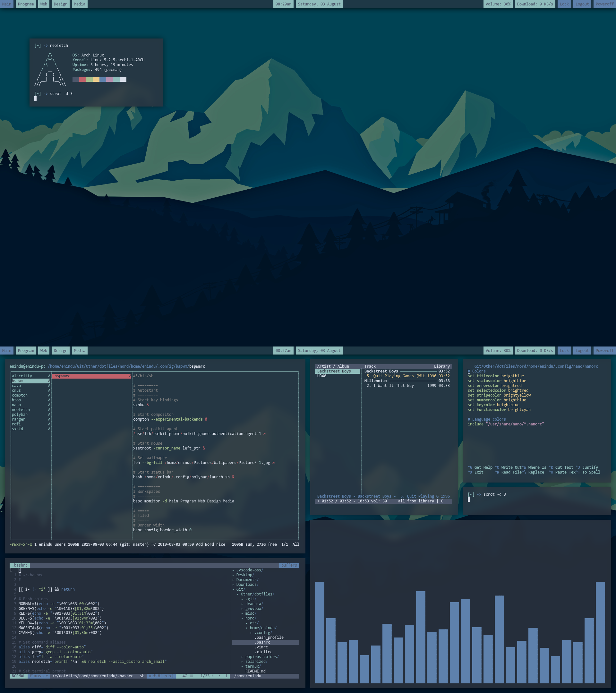Image resolution: width=616 pixels, height=693 pixels.
Task: Toggle the selection checkmark next to cmus in ranger
Action: pyautogui.click(x=48, y=390)
